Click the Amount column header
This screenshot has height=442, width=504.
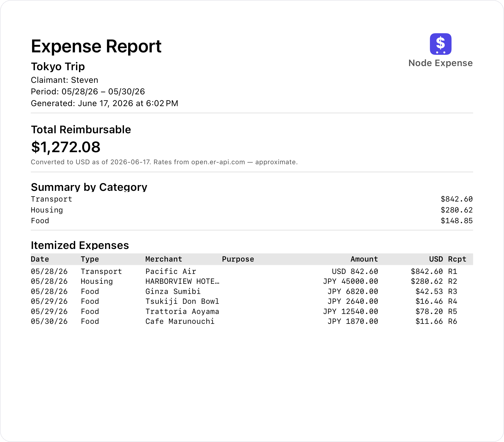pos(364,259)
